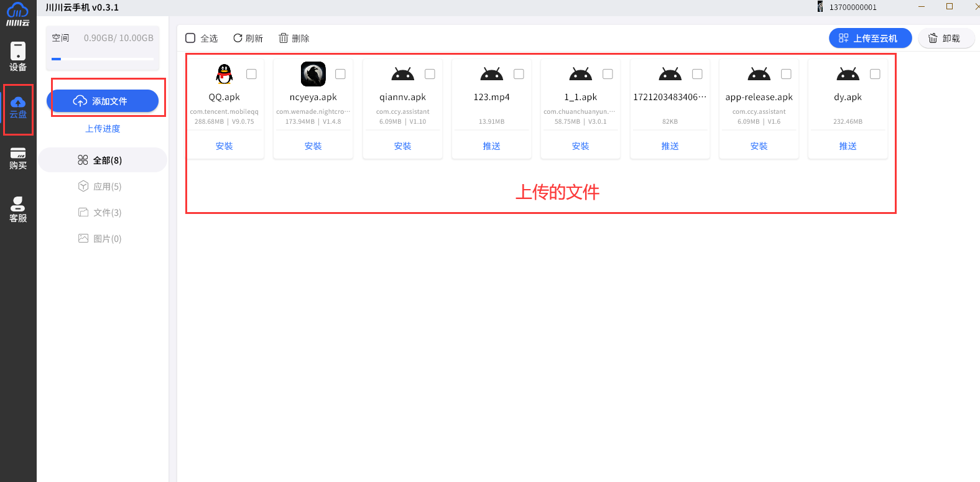The image size is (980, 482).
Task: Click 安装 under 1_1.apk
Action: click(581, 146)
